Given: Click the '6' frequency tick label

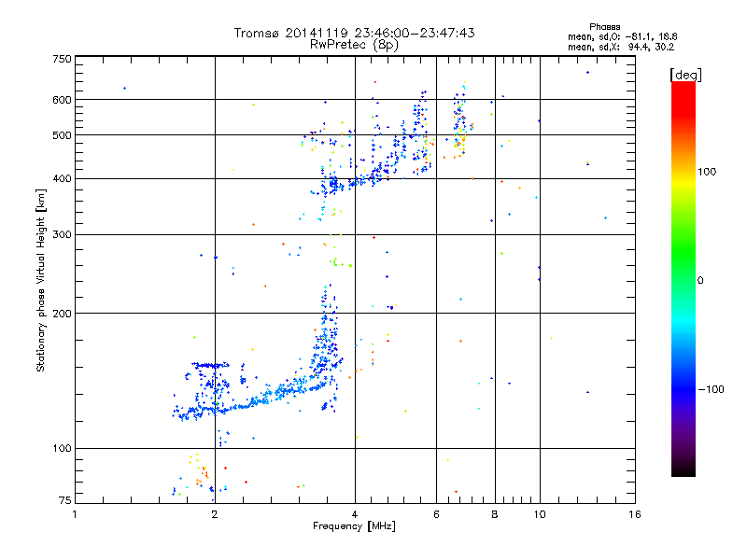Looking at the screenshot, I should tap(436, 514).
